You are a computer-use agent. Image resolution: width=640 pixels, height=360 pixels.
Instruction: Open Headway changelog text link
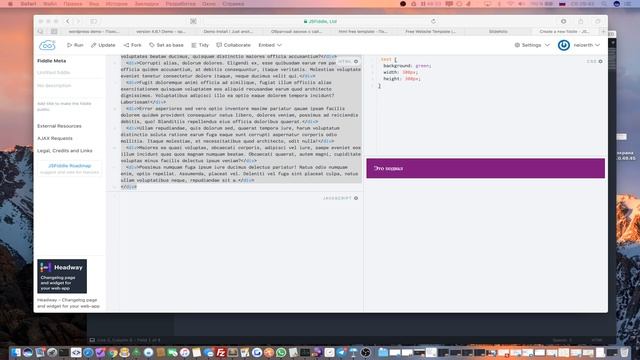(x=68, y=303)
